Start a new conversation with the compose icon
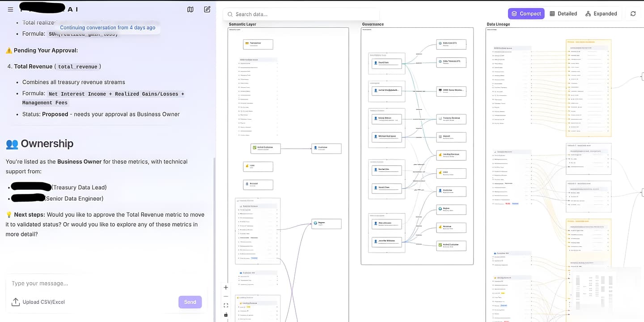Viewport: 644px width, 322px height. pos(207,9)
